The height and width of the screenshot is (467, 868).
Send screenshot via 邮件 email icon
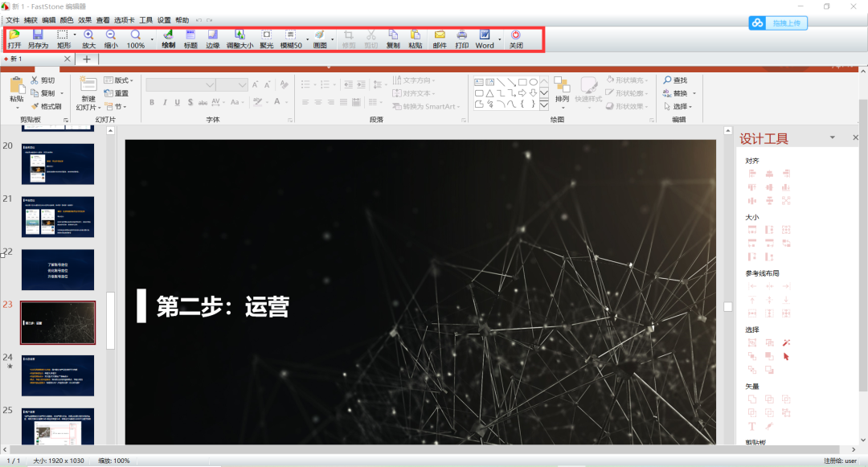click(440, 37)
